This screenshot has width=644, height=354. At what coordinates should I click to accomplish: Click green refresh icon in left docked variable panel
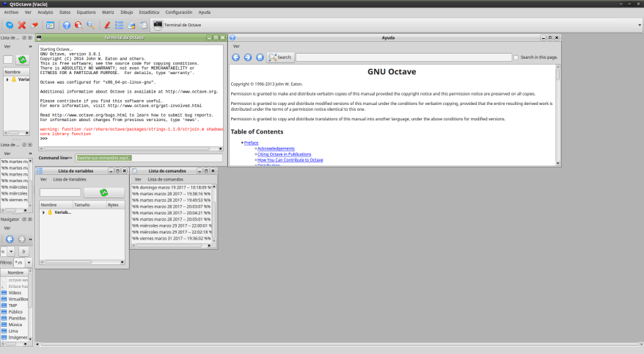(x=22, y=59)
